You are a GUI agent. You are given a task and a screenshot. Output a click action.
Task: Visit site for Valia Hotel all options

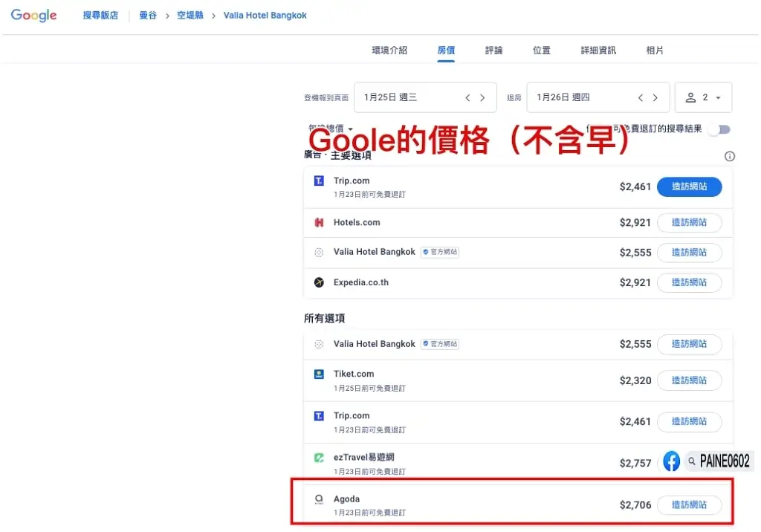click(689, 345)
